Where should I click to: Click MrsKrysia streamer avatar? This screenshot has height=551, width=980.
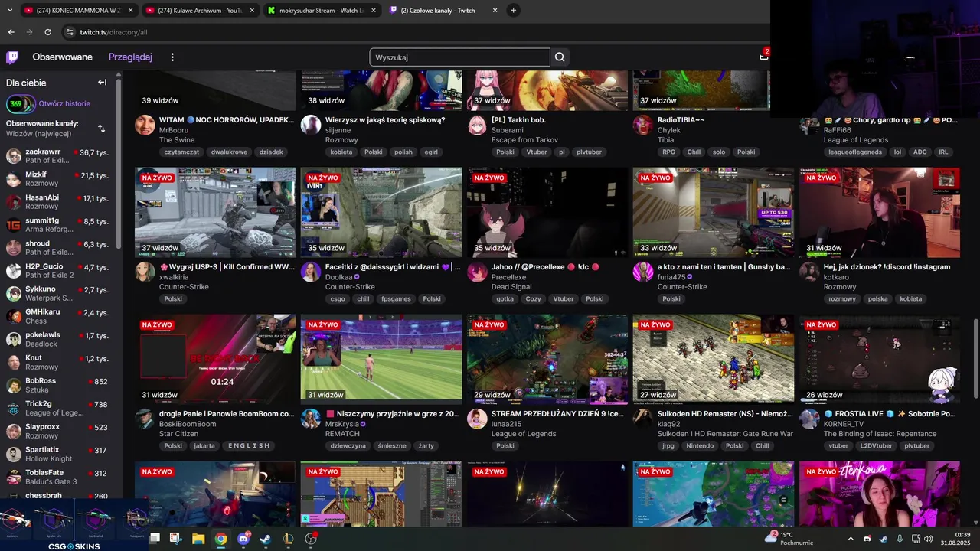pos(311,419)
